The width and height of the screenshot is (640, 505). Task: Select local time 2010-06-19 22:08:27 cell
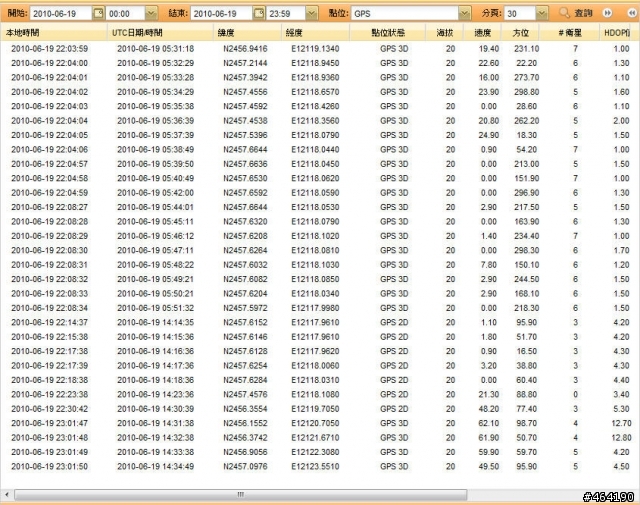coord(49,207)
